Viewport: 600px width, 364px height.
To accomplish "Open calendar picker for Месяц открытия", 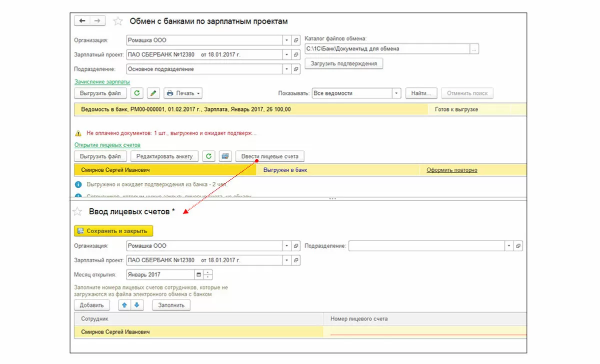I will [x=198, y=275].
